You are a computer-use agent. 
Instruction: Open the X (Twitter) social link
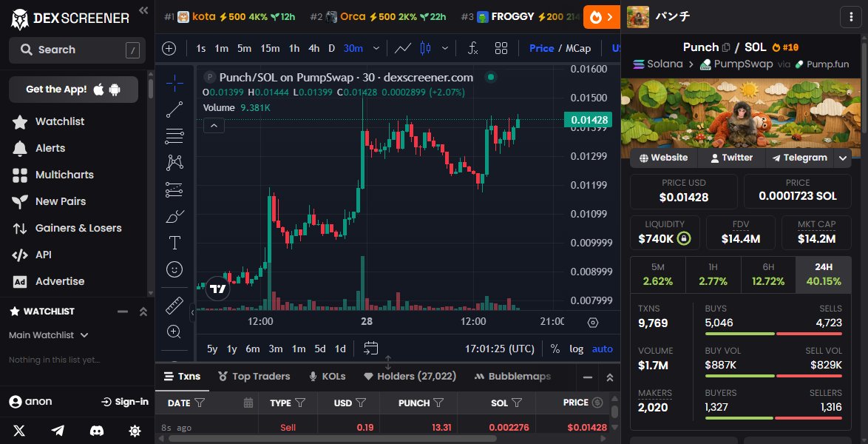pos(19,431)
